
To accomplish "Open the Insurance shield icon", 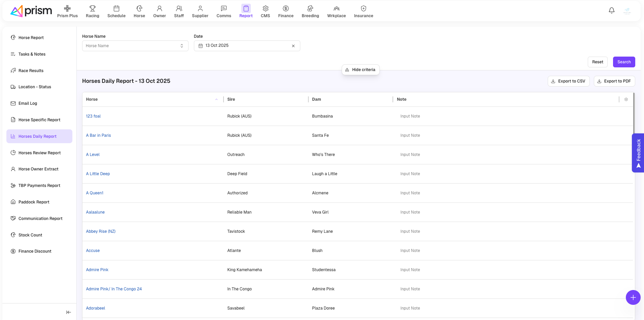I will (363, 11).
